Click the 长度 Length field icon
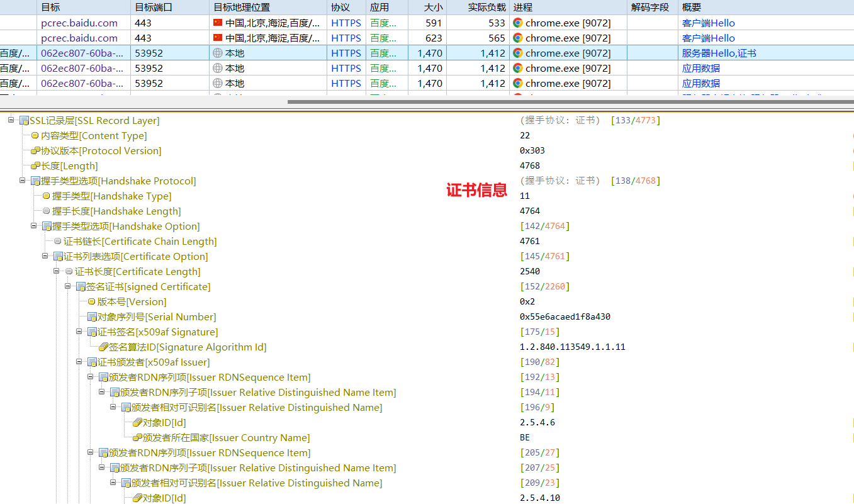The image size is (854, 504). (35, 166)
